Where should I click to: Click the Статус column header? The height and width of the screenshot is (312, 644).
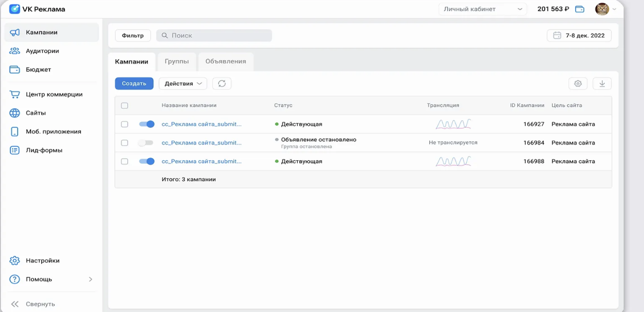[283, 106]
